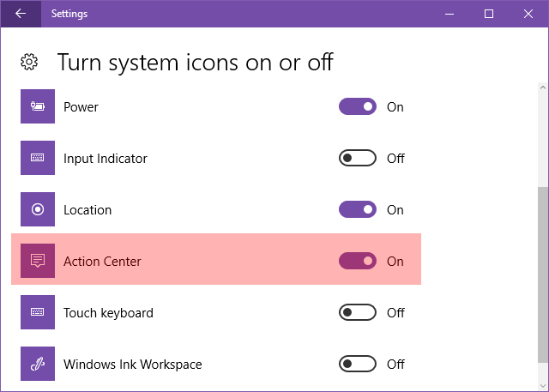Turn on the Touch keyboard switch
The height and width of the screenshot is (392, 549).
click(x=358, y=312)
